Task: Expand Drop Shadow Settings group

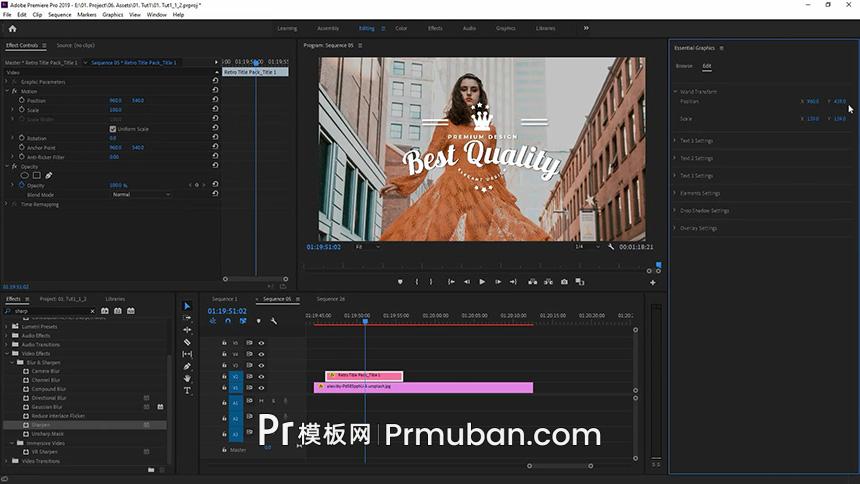Action: 675,211
